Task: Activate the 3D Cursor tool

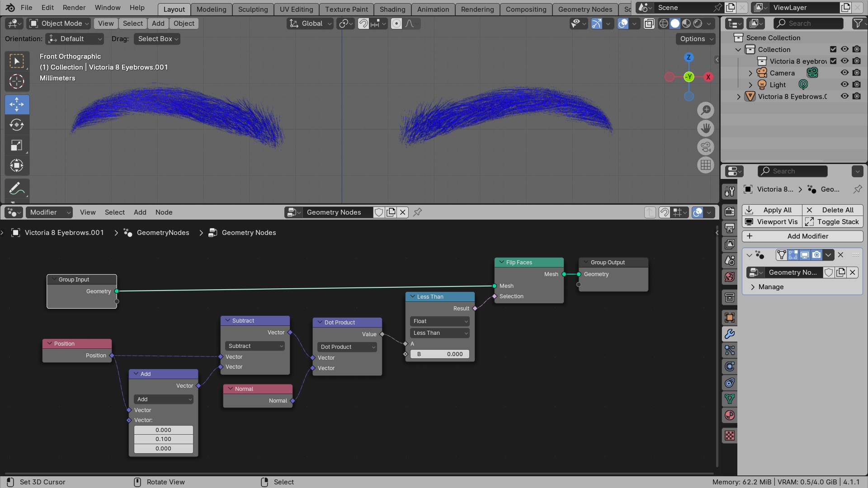Action: point(17,81)
